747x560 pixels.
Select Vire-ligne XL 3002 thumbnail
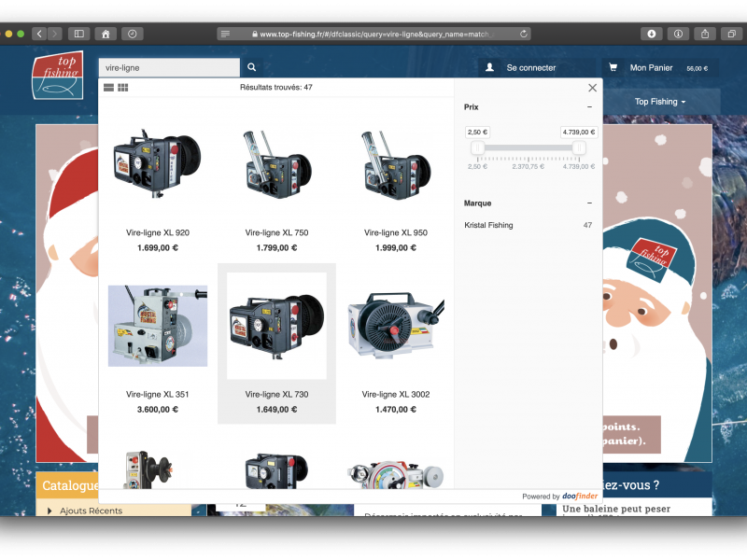point(395,325)
